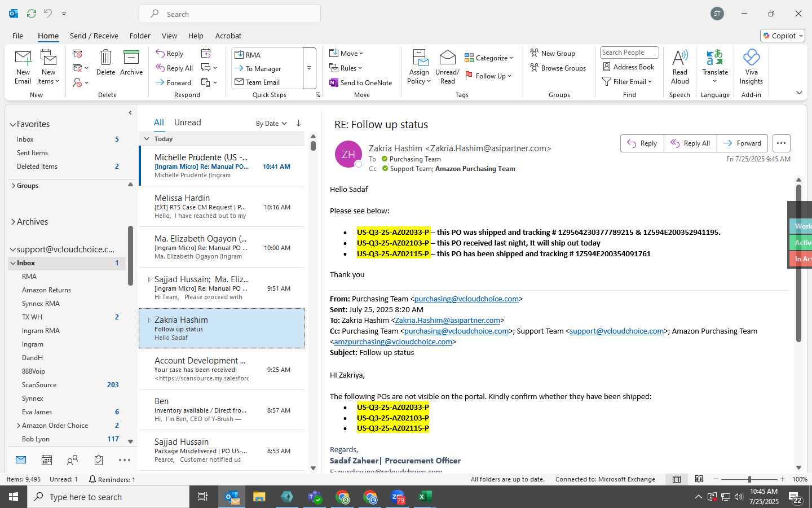The width and height of the screenshot is (812, 508).
Task: Collapse the ribbon with the chevron
Action: coord(799,93)
